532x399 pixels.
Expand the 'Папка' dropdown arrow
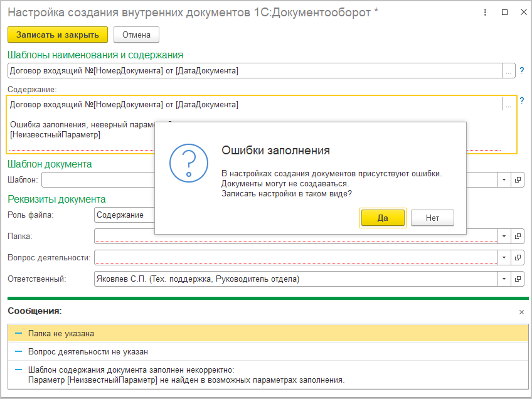pos(504,236)
